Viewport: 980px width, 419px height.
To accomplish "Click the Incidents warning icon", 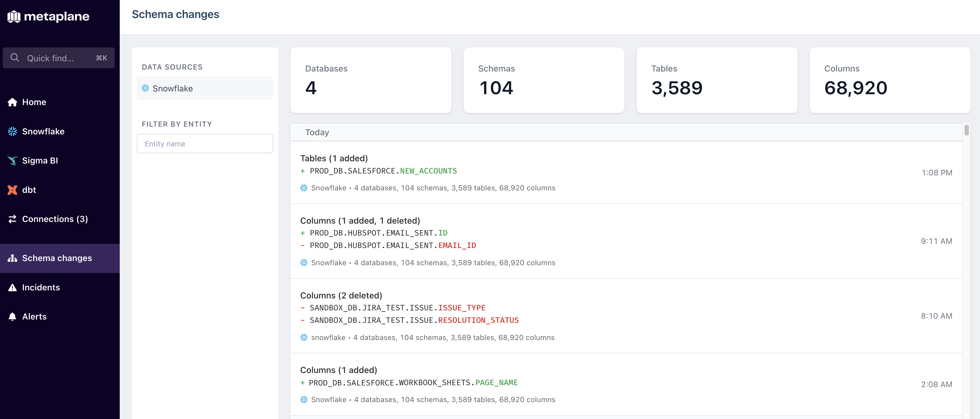I will click(12, 287).
